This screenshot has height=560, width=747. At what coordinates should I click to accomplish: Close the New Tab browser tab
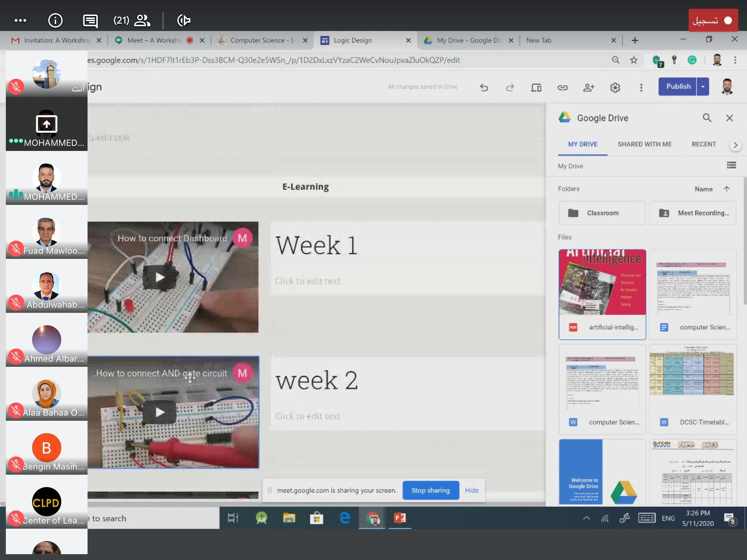tap(614, 40)
